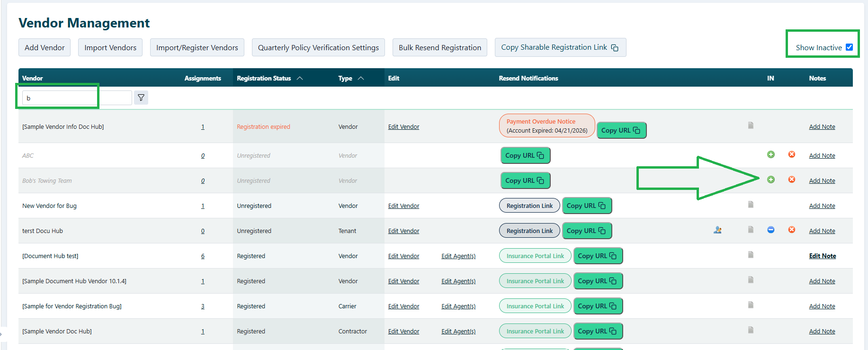This screenshot has width=868, height=350.
Task: Copy URL for [Document Hub test]
Action: (598, 256)
